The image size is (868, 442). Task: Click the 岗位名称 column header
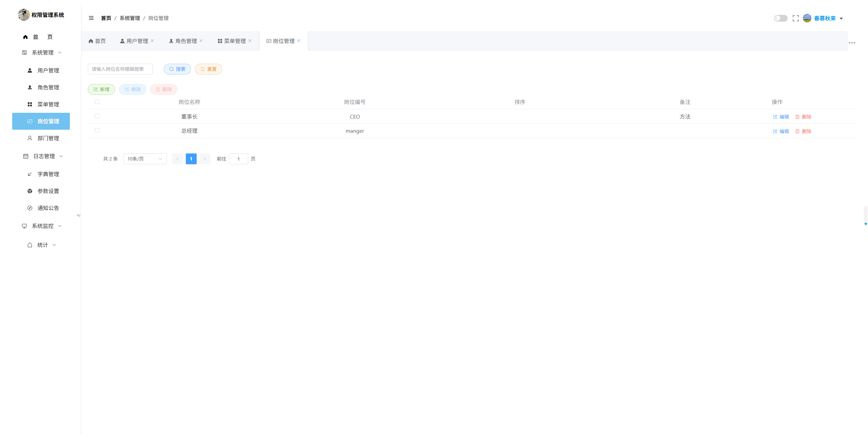tap(190, 102)
